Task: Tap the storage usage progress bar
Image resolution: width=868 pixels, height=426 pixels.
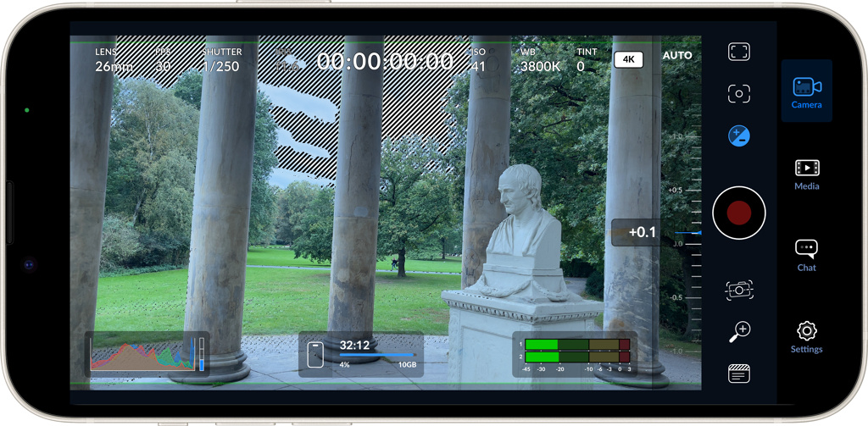Action: coord(377,355)
